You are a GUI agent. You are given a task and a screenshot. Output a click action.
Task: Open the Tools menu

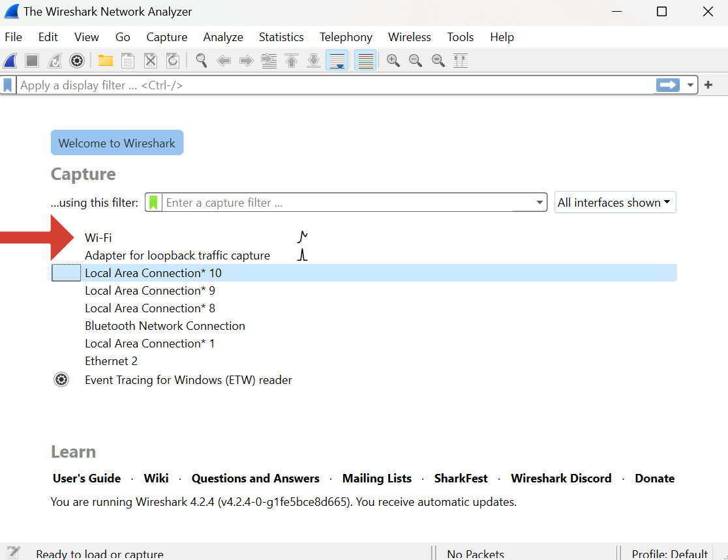pyautogui.click(x=460, y=37)
